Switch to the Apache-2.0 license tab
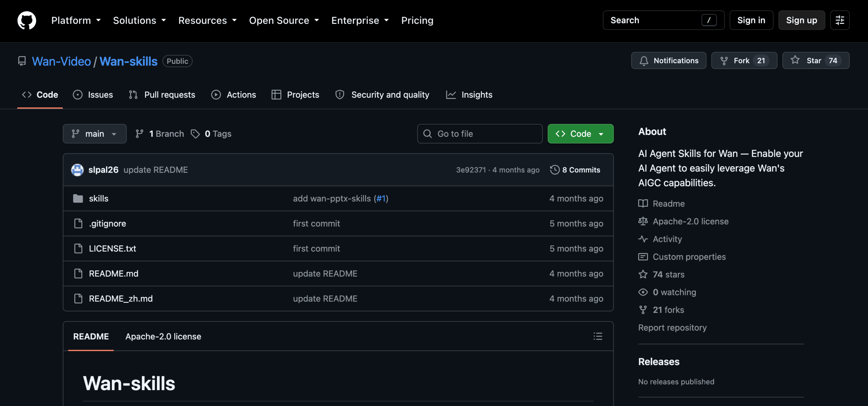 (163, 336)
